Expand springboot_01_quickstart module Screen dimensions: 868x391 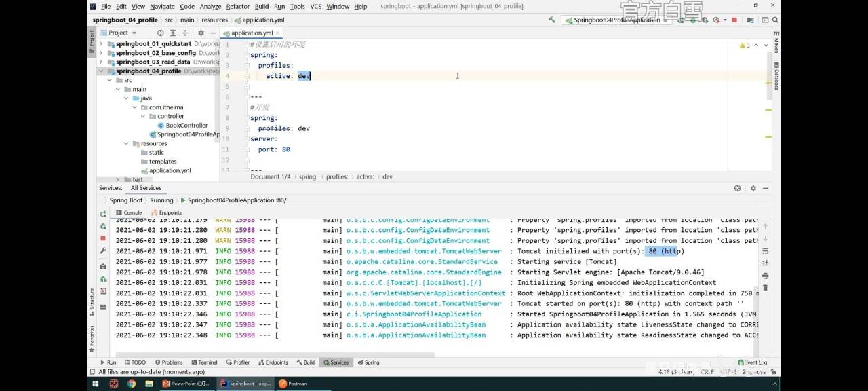click(x=102, y=43)
